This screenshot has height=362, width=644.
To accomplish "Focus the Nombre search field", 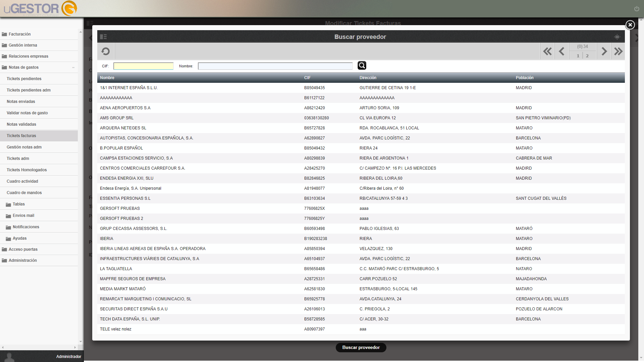I will 275,66.
